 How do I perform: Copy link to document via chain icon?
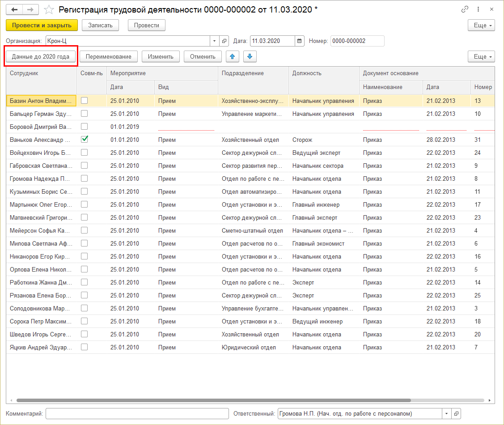tap(465, 9)
